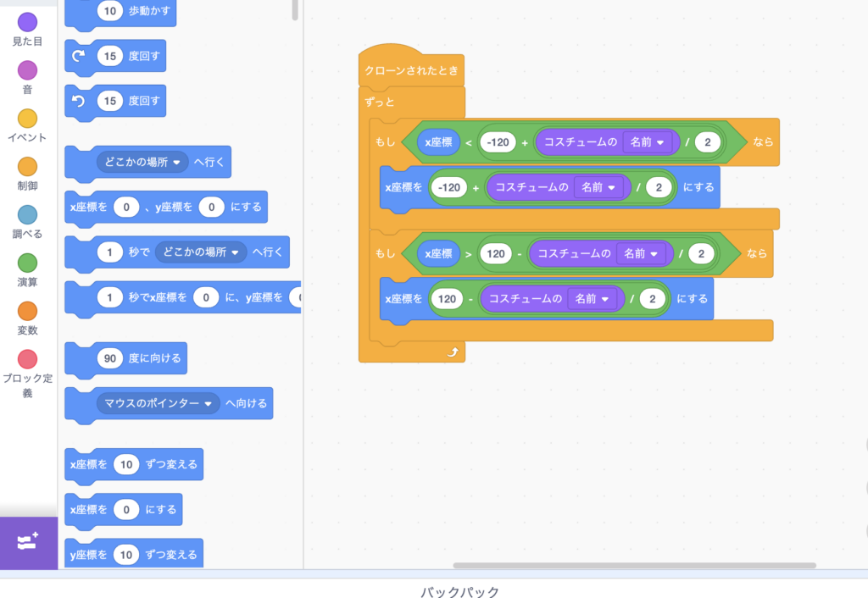Click x-value 0 in x座標を、y座標を にする block

tap(126, 207)
